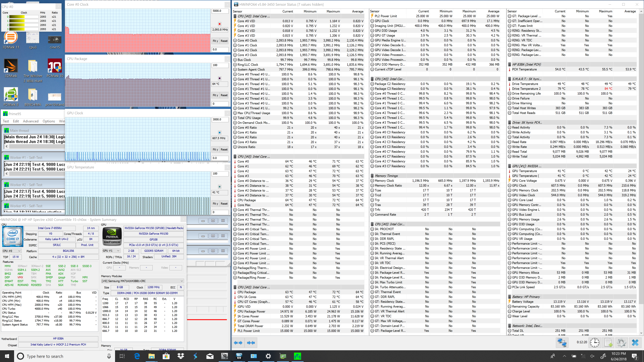Show hidden system tray icons chevron
644x362 pixels.
tap(564, 356)
